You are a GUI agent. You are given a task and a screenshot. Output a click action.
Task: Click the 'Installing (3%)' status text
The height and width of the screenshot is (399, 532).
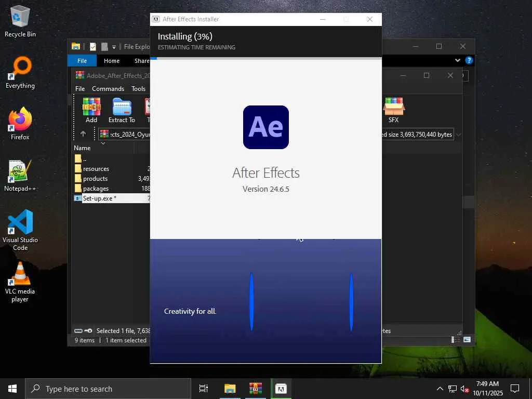pos(185,36)
